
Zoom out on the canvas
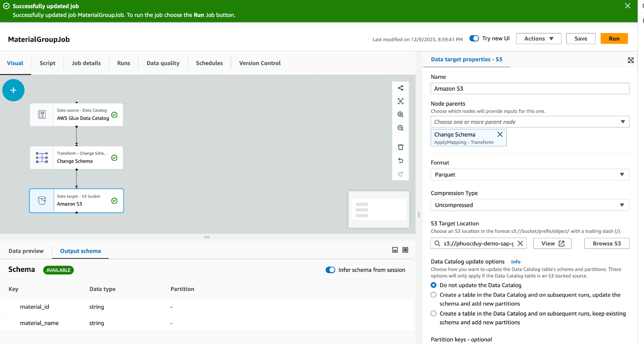point(400,128)
